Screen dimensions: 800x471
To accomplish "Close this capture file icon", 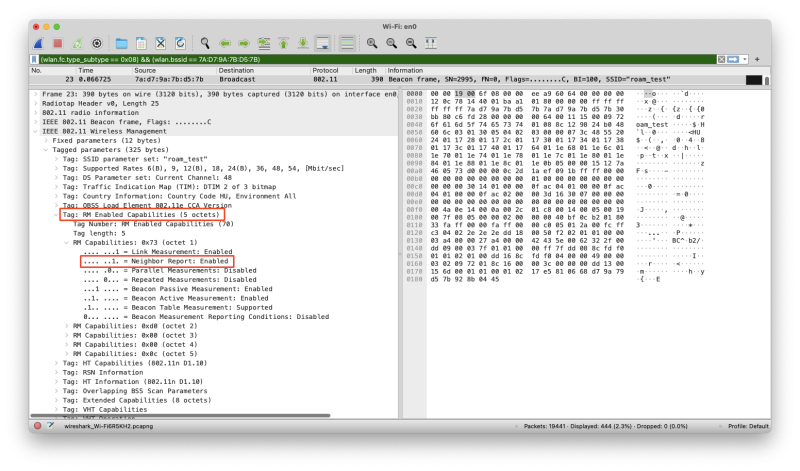I will pos(161,43).
